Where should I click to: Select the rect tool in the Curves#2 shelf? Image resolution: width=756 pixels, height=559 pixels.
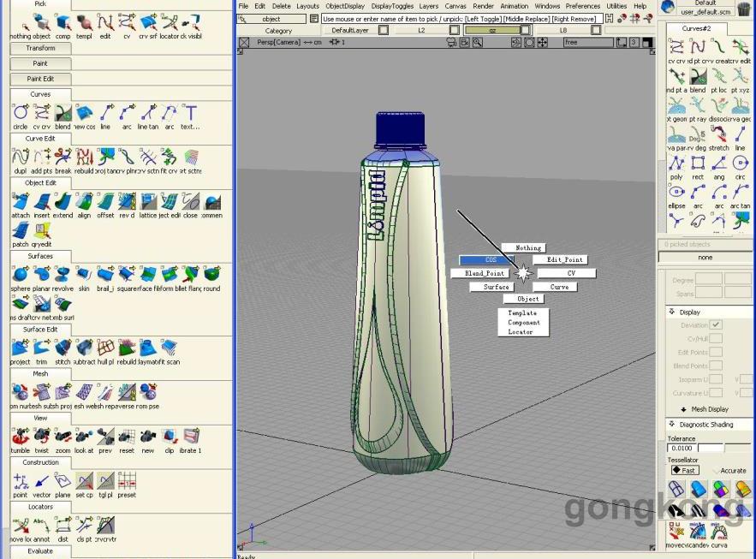[x=698, y=164]
